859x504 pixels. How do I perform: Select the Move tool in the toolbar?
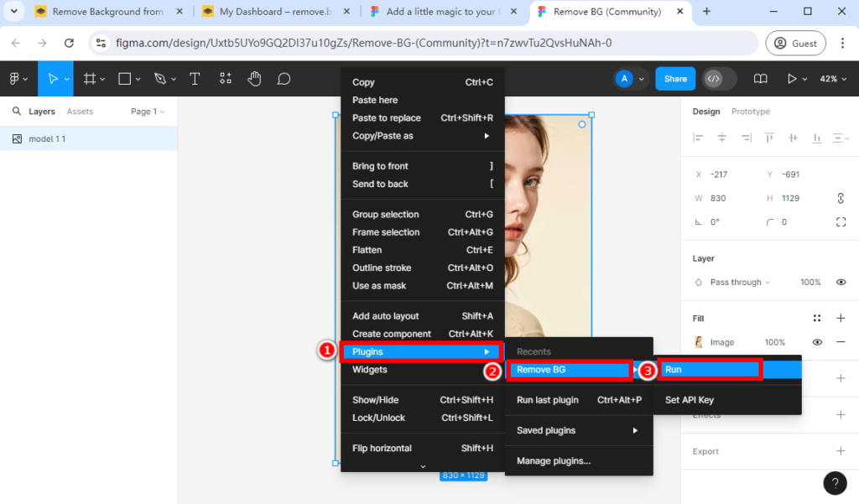pyautogui.click(x=53, y=78)
